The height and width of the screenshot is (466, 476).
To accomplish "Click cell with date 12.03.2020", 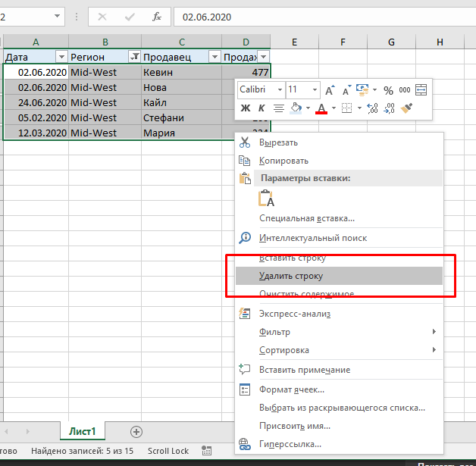I will pyautogui.click(x=36, y=133).
